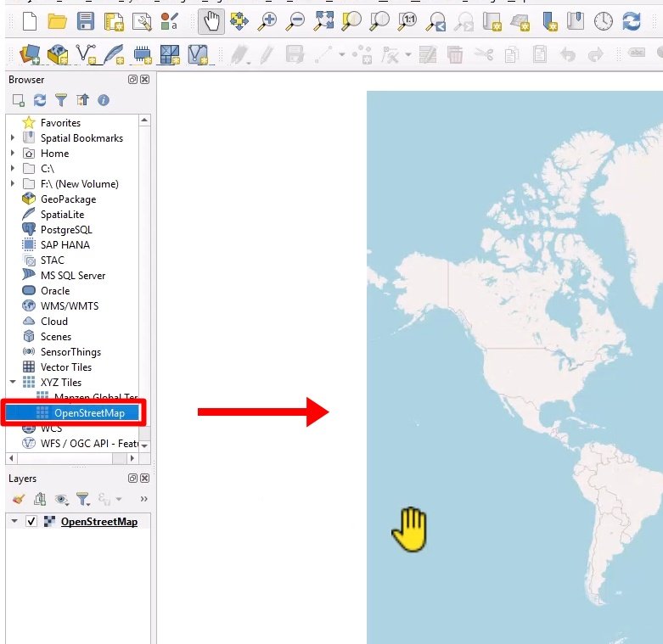Select Favorites in Browser tree
The image size is (663, 644).
(60, 123)
